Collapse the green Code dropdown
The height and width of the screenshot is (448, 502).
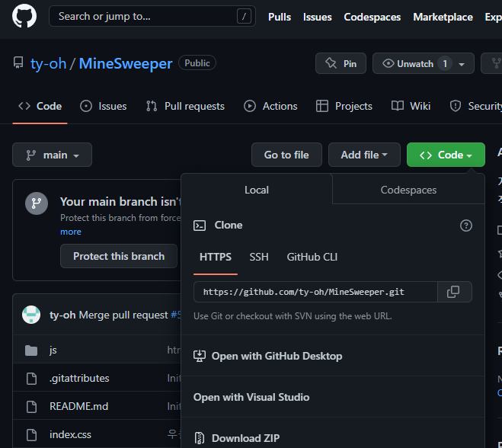[446, 155]
